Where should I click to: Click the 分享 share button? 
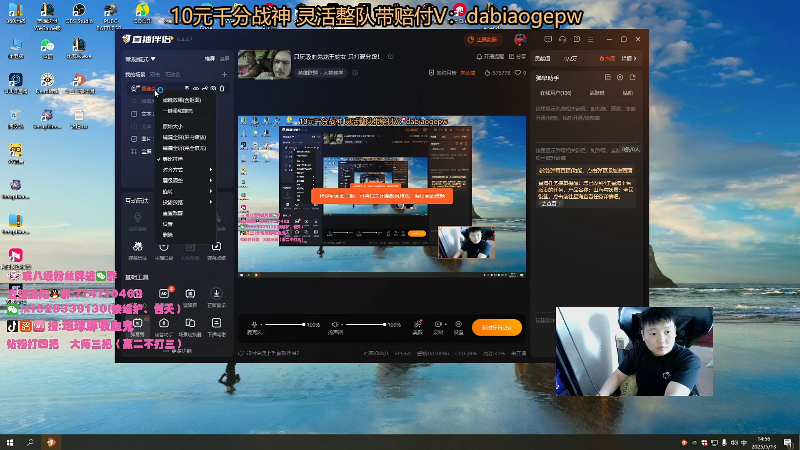(x=517, y=57)
